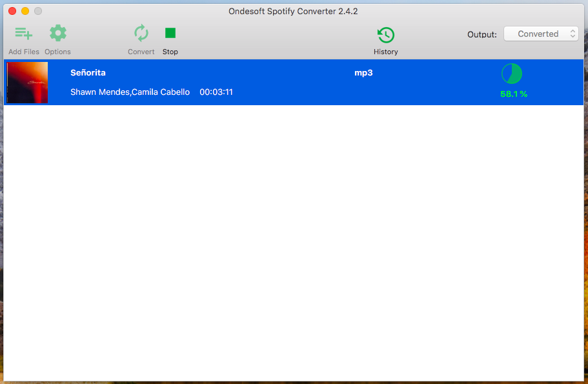
Task: Click the 00:03:11 duration value
Action: click(216, 92)
